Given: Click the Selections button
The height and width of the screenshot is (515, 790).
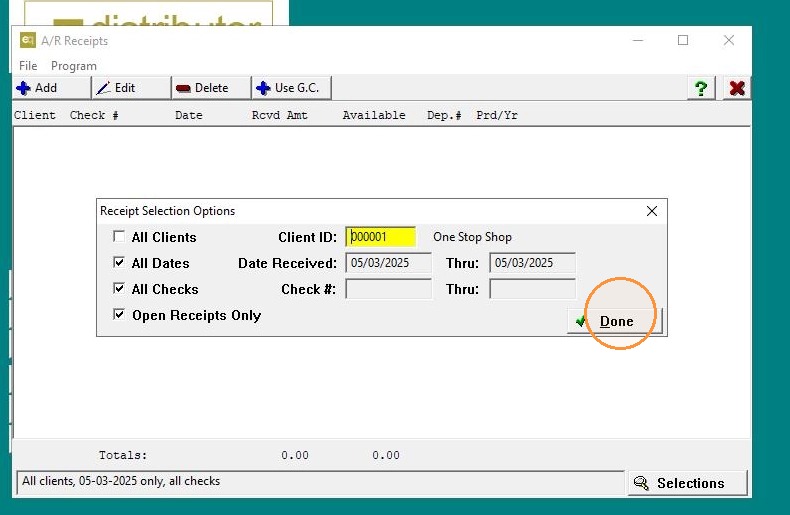Looking at the screenshot, I should coord(688,483).
